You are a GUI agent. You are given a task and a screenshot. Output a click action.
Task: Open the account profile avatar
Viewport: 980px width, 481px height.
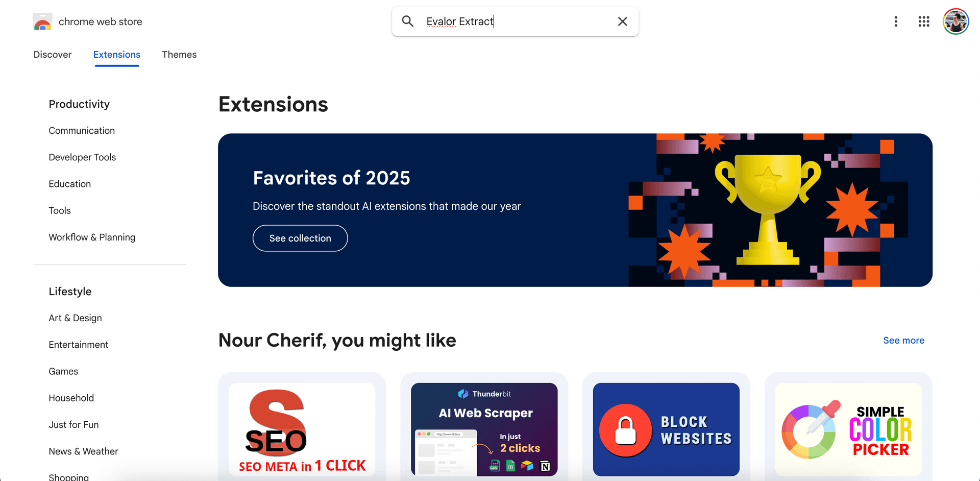click(x=955, y=21)
